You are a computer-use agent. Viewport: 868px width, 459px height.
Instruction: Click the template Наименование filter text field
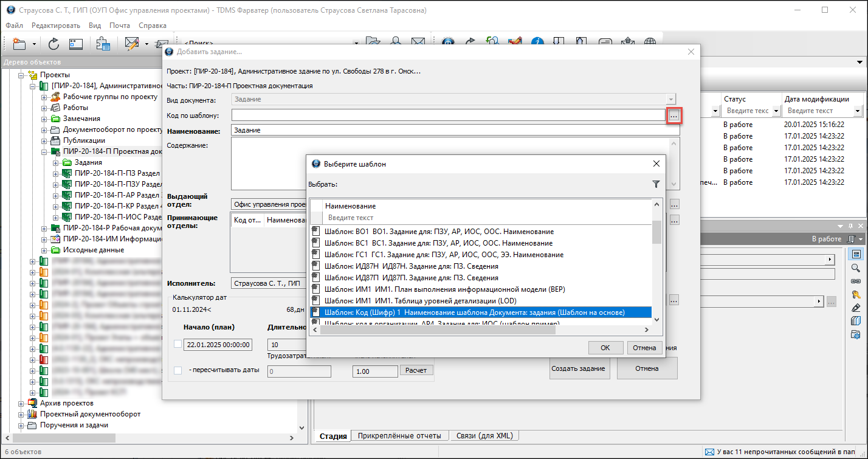[487, 218]
